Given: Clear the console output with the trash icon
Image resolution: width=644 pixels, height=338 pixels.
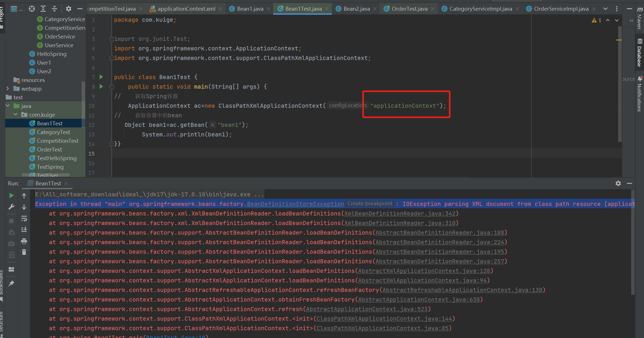Looking at the screenshot, I should coord(24,252).
